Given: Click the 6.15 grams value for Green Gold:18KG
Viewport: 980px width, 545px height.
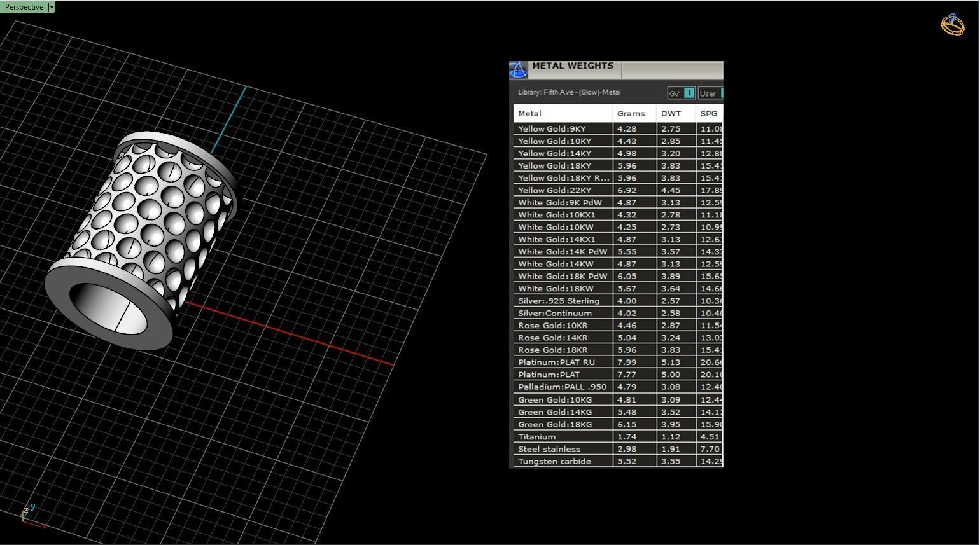Looking at the screenshot, I should 627,424.
